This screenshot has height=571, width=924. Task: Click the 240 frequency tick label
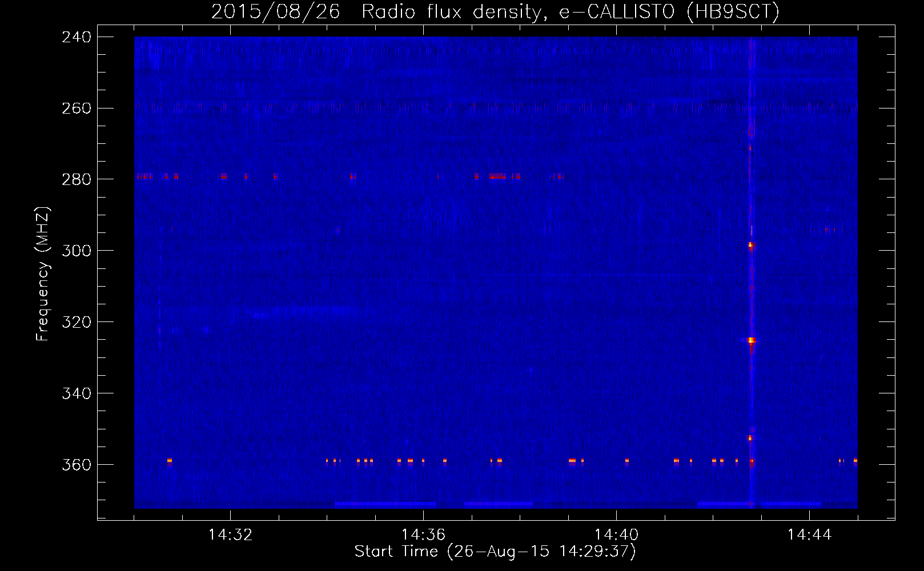[77, 37]
